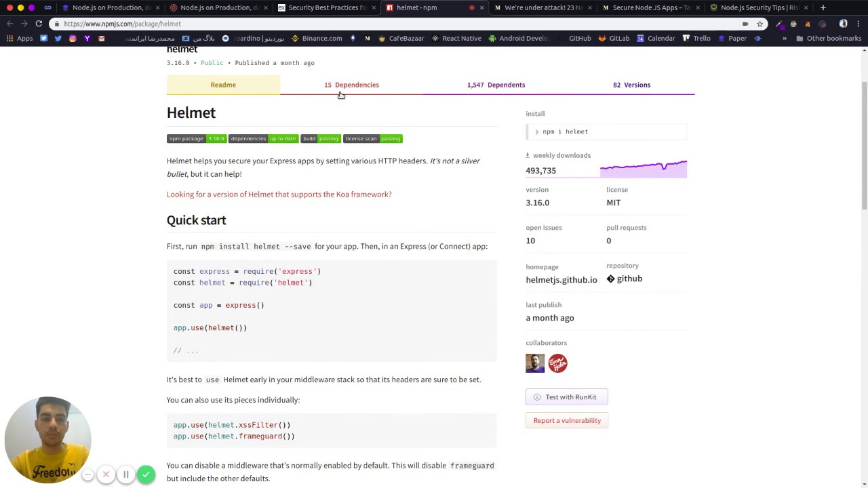Click the 493,735 weekly downloads value
This screenshot has height=488, width=868.
pyautogui.click(x=540, y=171)
